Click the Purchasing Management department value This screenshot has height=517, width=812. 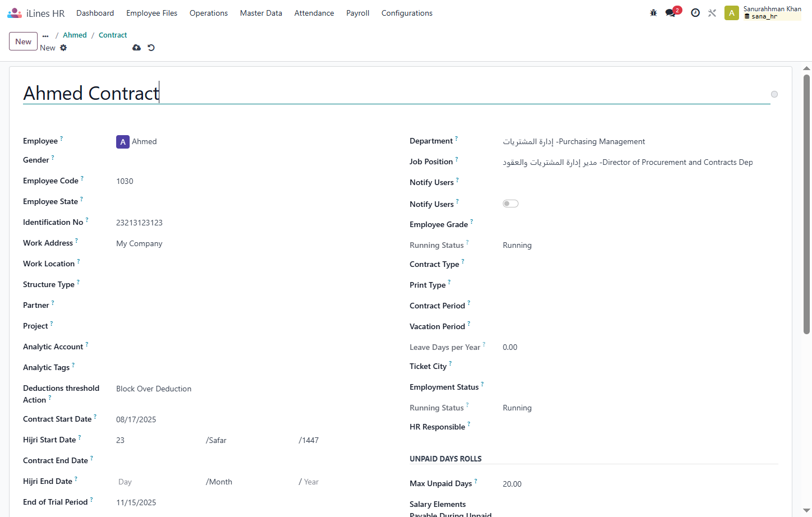click(x=574, y=141)
